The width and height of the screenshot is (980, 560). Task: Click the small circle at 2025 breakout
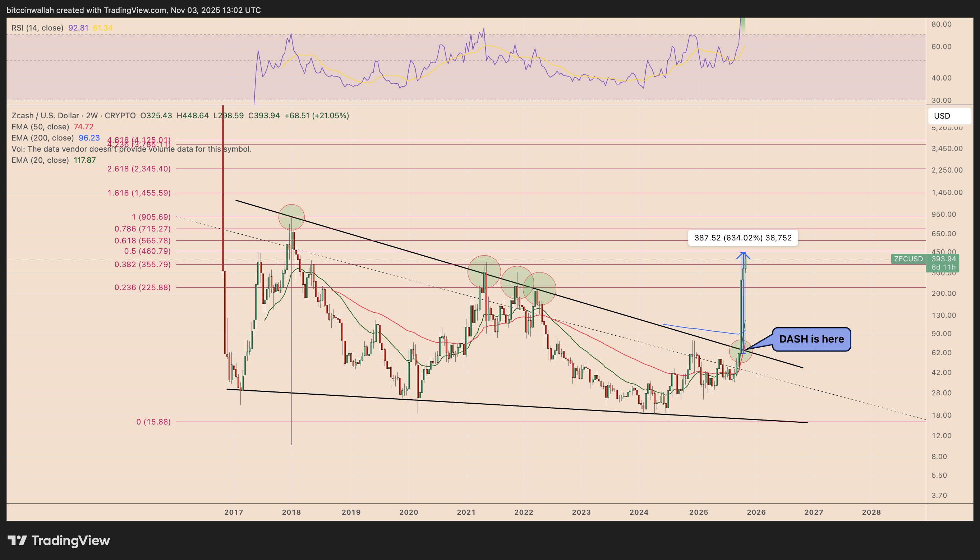point(740,351)
